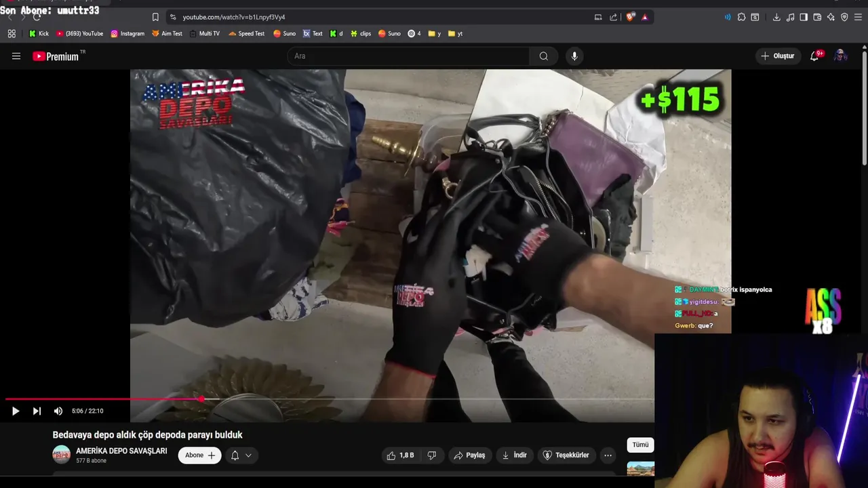Download the video with İndir
Viewport: 868px width, 488px height.
(x=514, y=455)
